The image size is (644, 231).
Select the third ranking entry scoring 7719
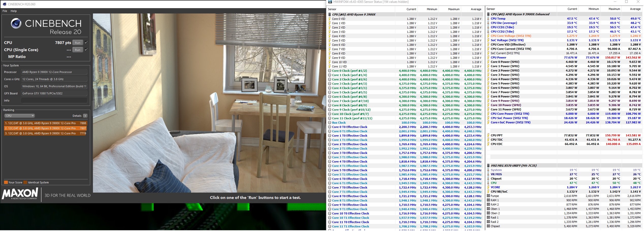pos(45,133)
